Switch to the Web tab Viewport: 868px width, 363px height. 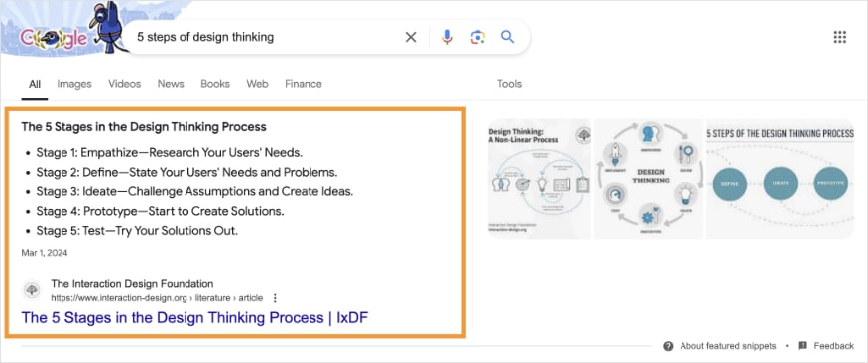point(257,84)
